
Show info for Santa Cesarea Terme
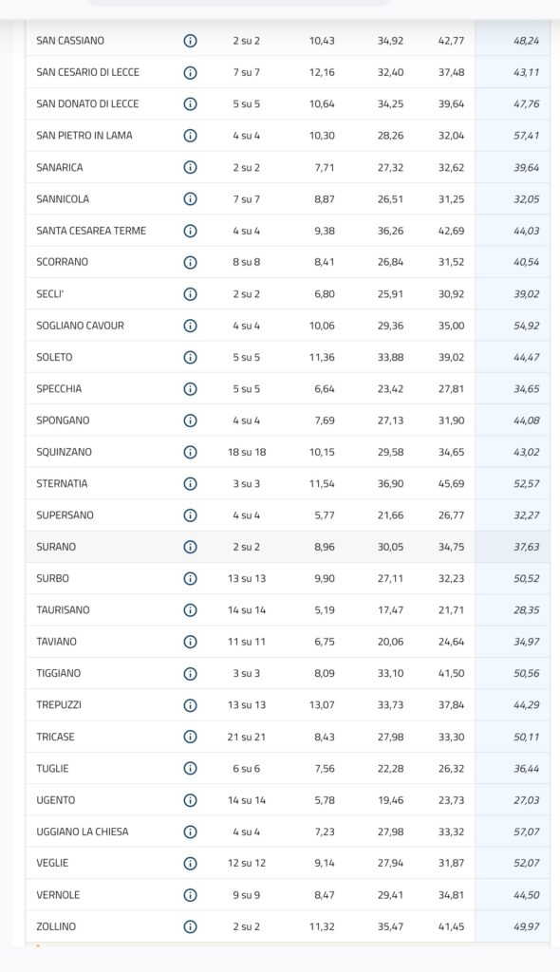point(191,231)
